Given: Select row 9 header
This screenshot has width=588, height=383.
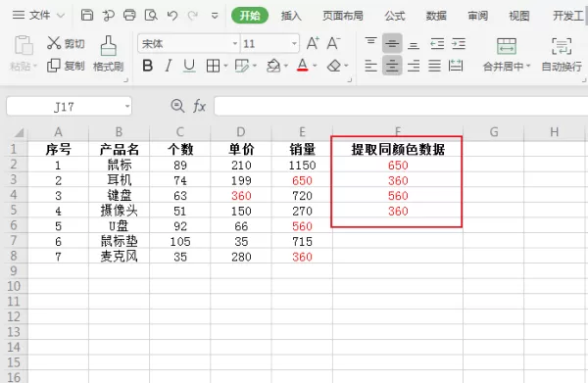Looking at the screenshot, I should pyautogui.click(x=14, y=271).
